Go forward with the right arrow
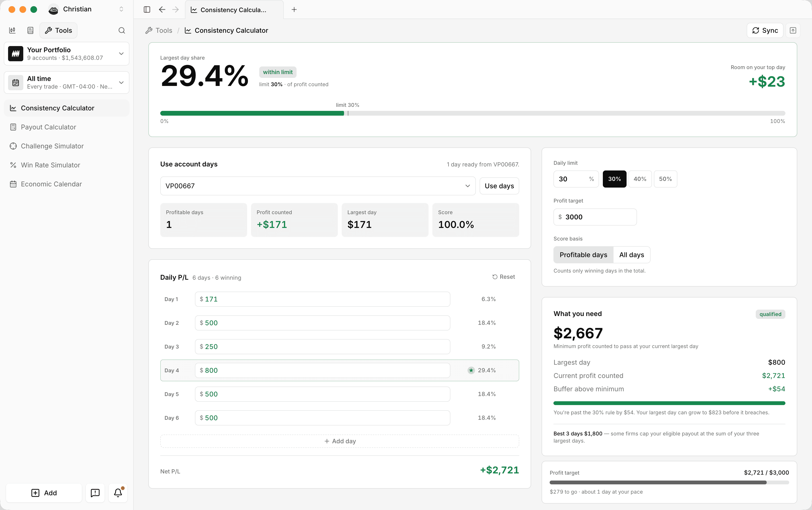 click(175, 9)
